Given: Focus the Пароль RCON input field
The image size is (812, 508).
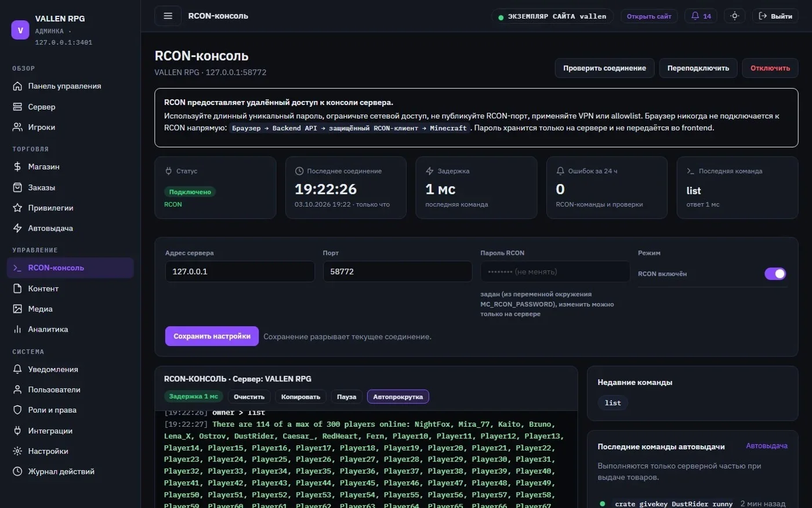Looking at the screenshot, I should coord(555,272).
